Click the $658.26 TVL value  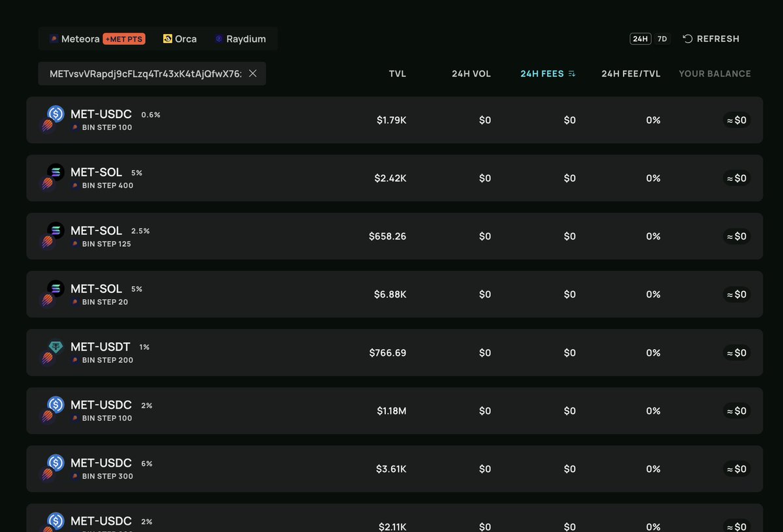387,236
